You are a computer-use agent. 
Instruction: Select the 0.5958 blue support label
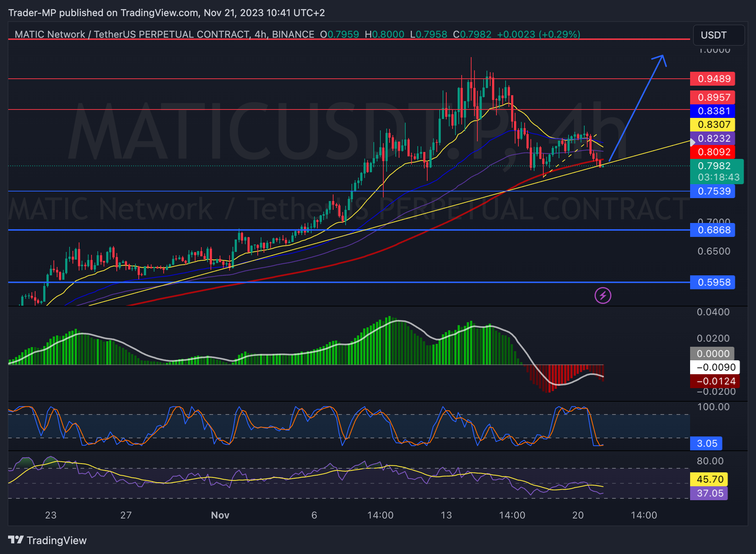pyautogui.click(x=712, y=282)
